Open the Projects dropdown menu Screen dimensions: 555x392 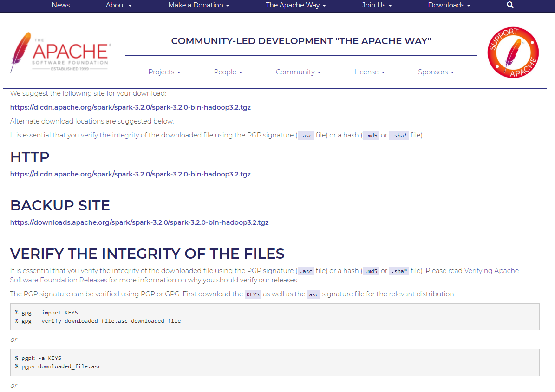click(164, 72)
